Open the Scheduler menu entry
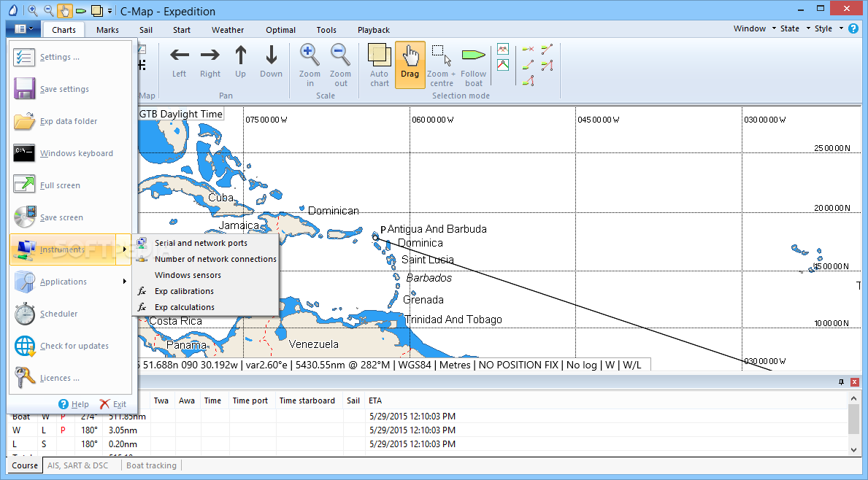This screenshot has width=868, height=480. click(71, 314)
